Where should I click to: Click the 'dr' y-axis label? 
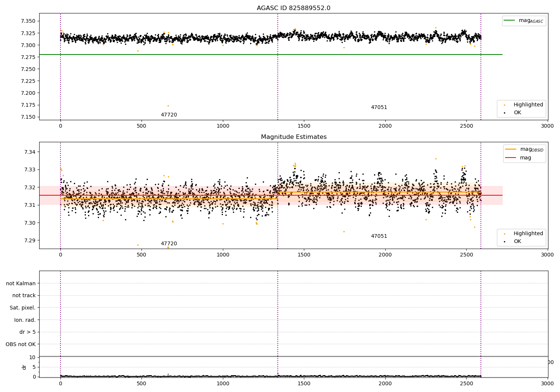pyautogui.click(x=24, y=367)
